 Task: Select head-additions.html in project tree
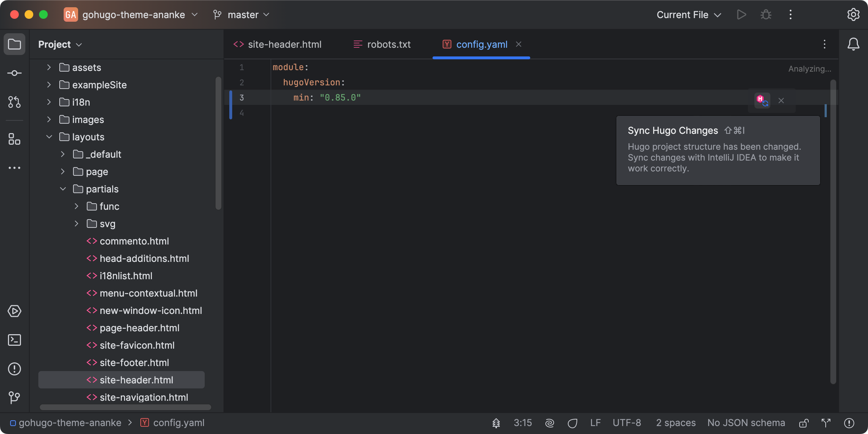point(138,259)
